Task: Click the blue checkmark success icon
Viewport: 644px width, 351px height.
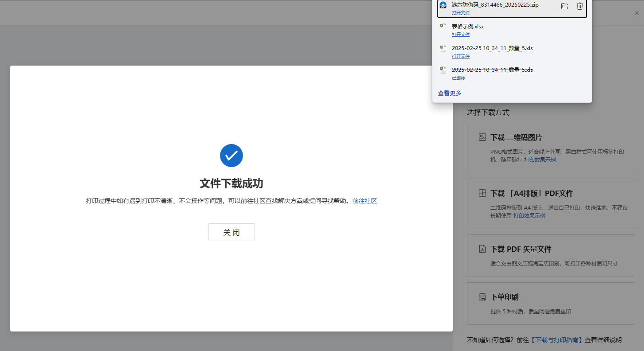Action: pyautogui.click(x=231, y=156)
